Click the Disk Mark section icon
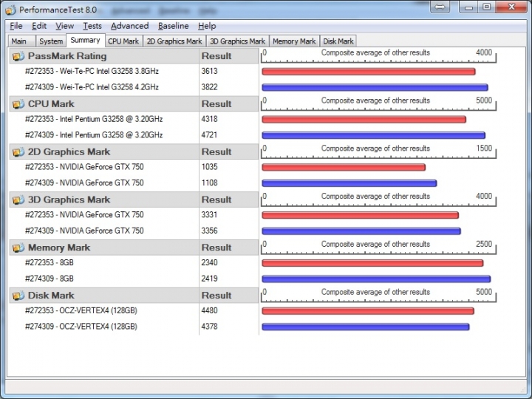 (x=18, y=296)
